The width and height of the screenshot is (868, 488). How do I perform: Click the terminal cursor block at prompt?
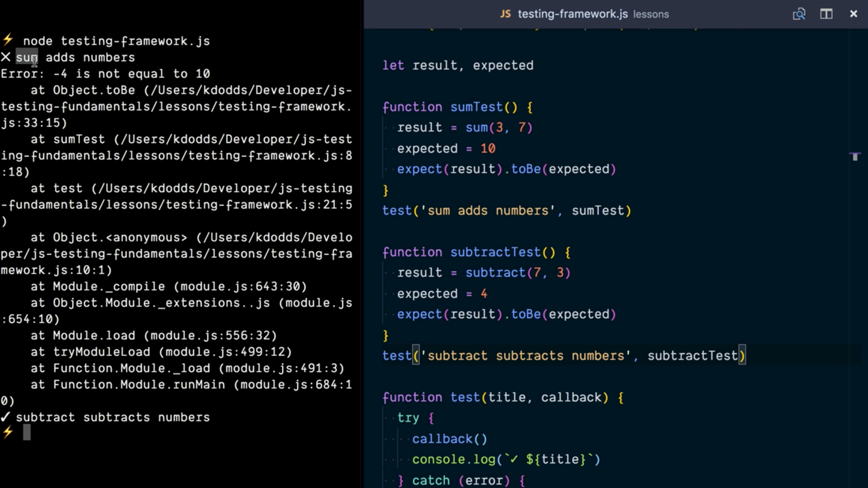pos(27,432)
